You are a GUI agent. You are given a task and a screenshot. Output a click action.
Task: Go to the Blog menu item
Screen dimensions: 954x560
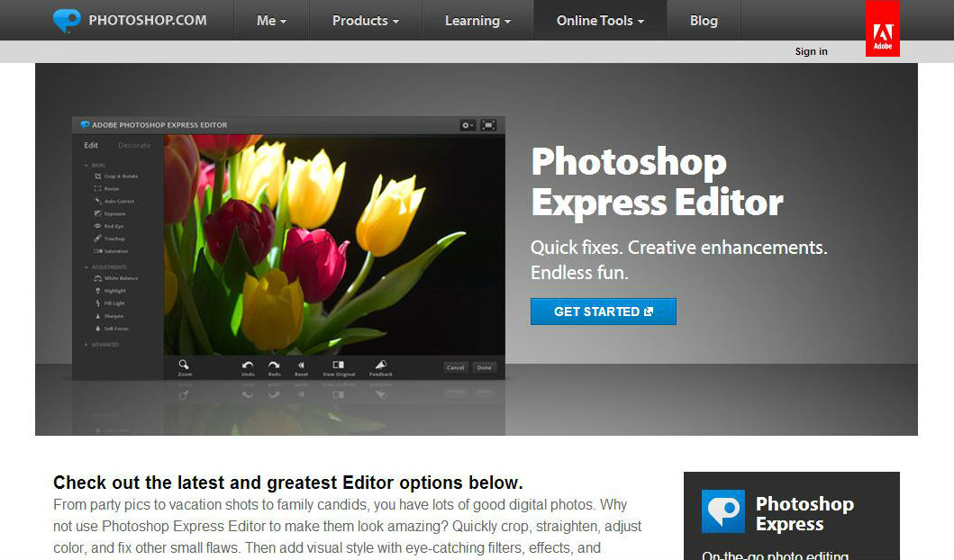tap(704, 20)
